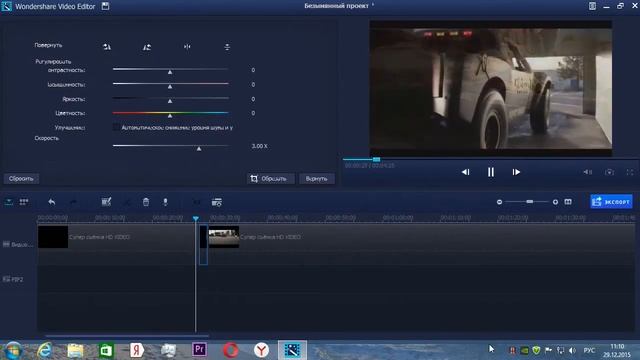This screenshot has height=360, width=640.
Task: Click the dimmed icon after the microphone
Action: tap(196, 202)
